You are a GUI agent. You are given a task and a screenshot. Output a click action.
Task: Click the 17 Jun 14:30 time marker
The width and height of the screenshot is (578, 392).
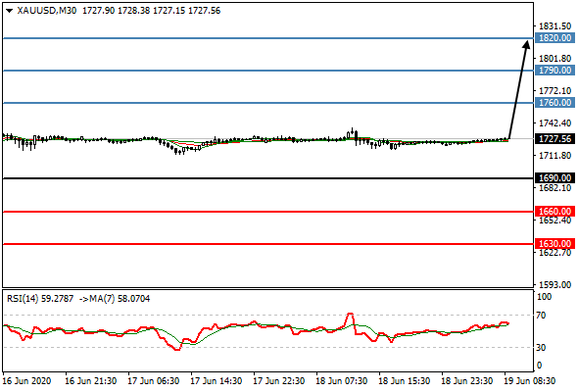217,381
